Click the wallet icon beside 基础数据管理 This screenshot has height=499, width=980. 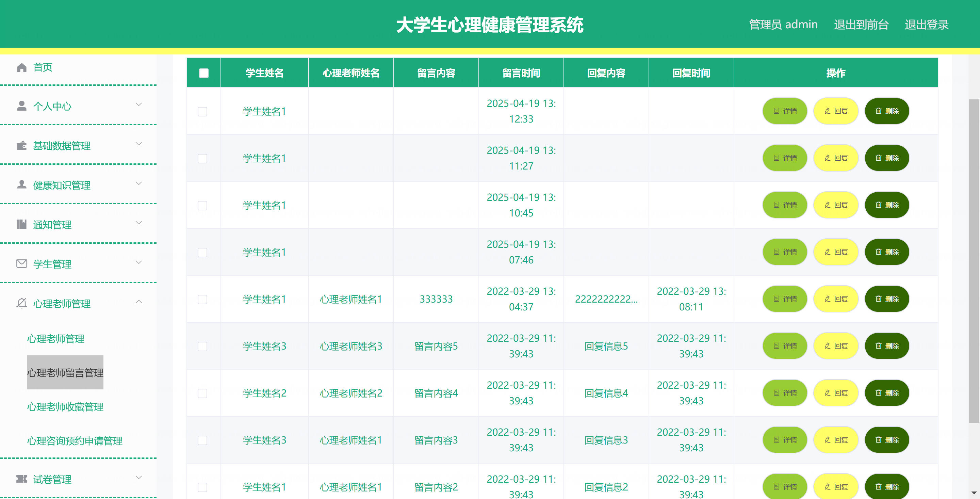22,145
